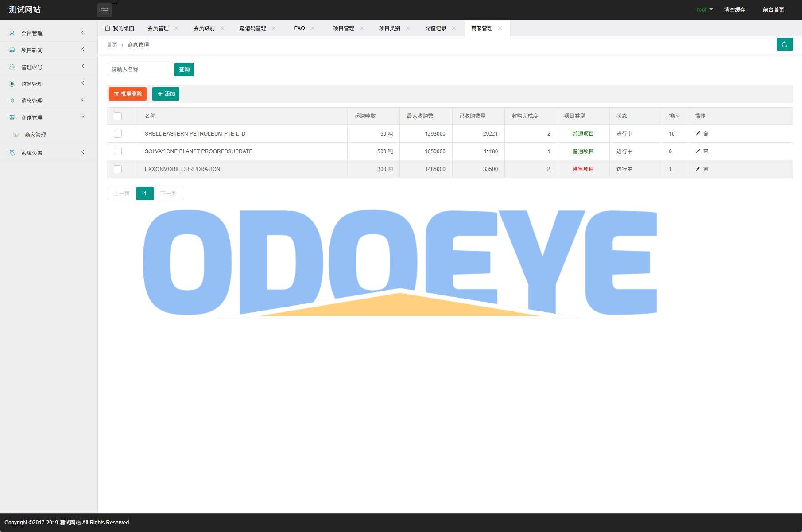Expand the 财务管理 sidebar chevron
Image resolution: width=802 pixels, height=532 pixels.
[x=83, y=83]
